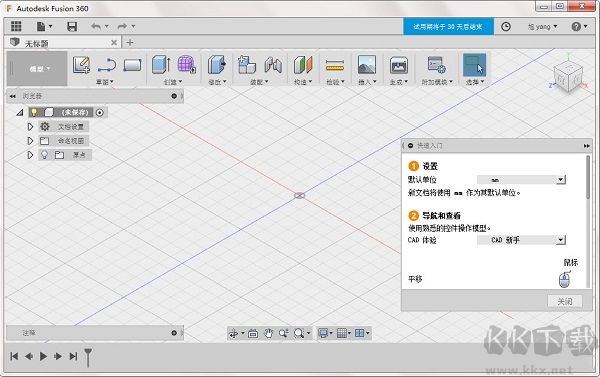Open the job status clock icon
This screenshot has width=600, height=377.
506,26
